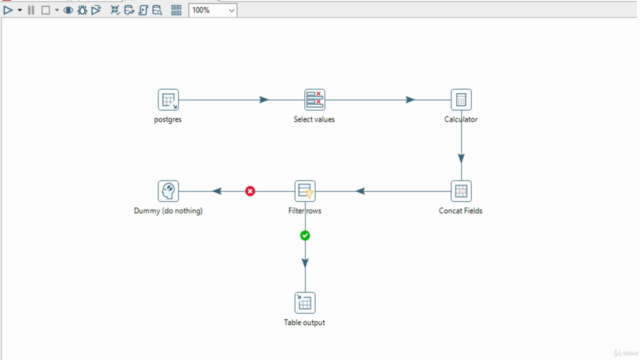Select the Table output step icon

pyautogui.click(x=305, y=302)
